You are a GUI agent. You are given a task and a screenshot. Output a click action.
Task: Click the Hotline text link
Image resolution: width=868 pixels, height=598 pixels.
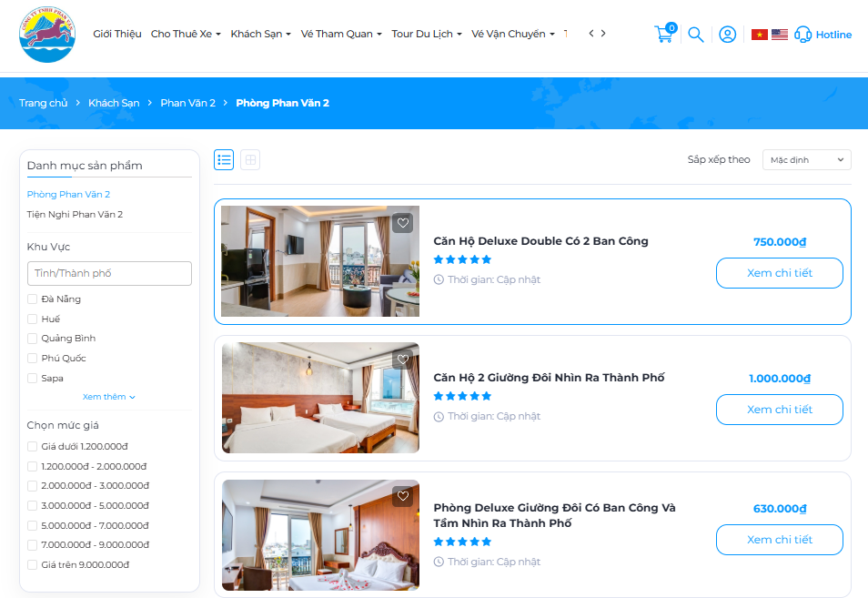point(833,35)
